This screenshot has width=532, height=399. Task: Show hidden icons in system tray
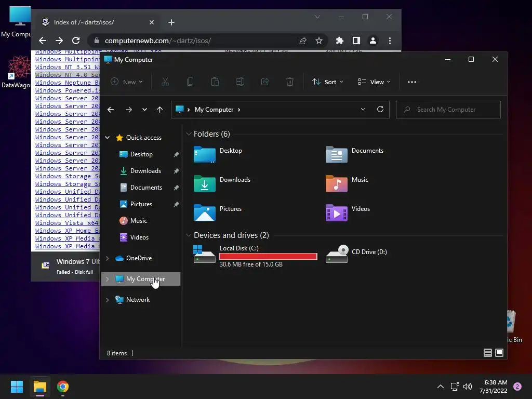click(x=441, y=387)
